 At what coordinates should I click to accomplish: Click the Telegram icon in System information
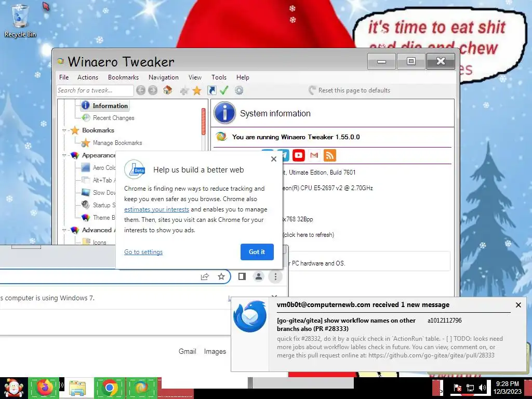(x=284, y=155)
